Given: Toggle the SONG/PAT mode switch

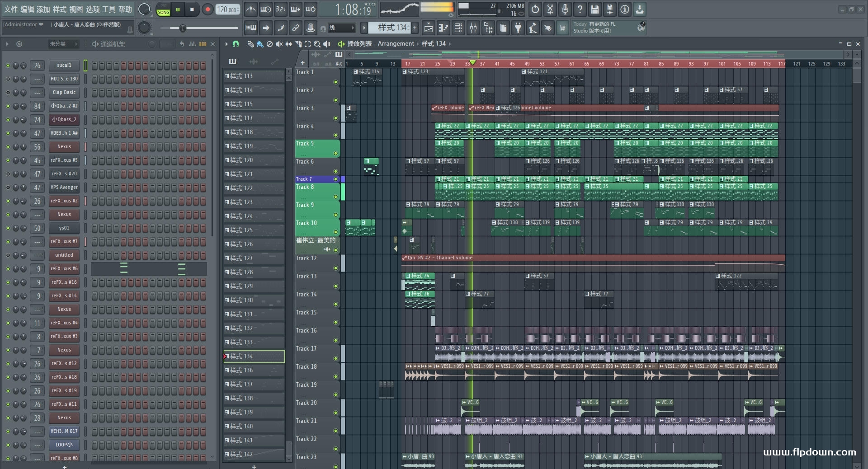Looking at the screenshot, I should click(163, 9).
